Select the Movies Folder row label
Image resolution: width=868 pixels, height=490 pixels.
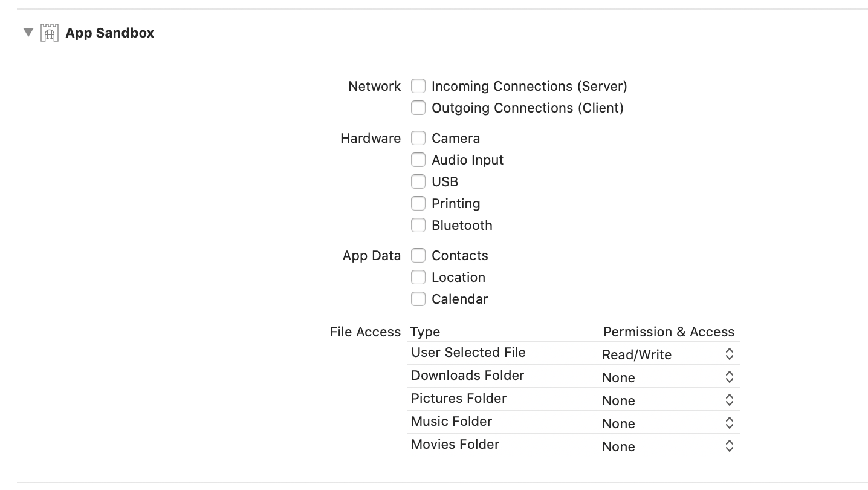click(x=455, y=444)
